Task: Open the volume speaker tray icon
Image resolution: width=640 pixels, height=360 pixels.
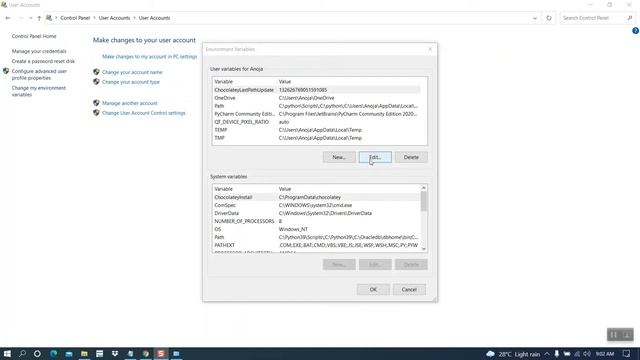Action: (587, 354)
